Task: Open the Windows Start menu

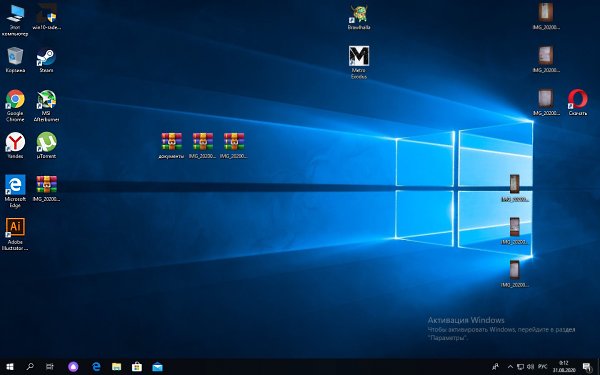Action: coord(10,367)
